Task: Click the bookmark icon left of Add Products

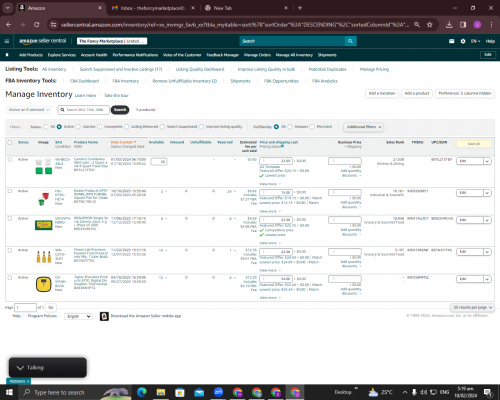Action: click(x=7, y=55)
